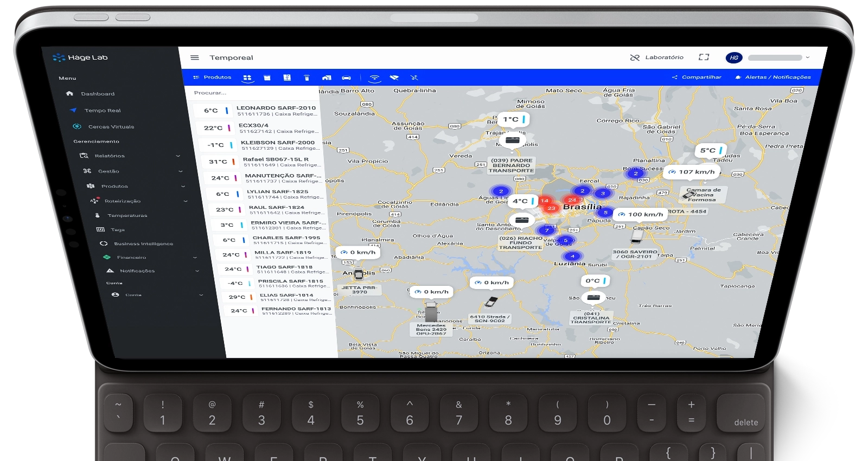Open Tempo Real in the sidebar
The height and width of the screenshot is (461, 868).
pos(103,111)
